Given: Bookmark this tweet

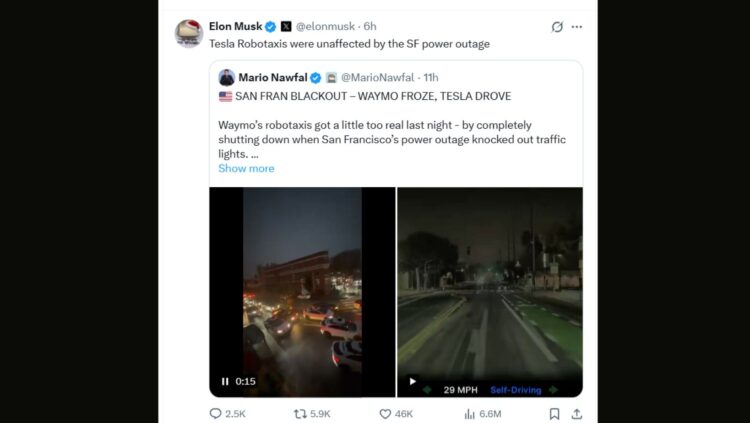Looking at the screenshot, I should tap(554, 413).
